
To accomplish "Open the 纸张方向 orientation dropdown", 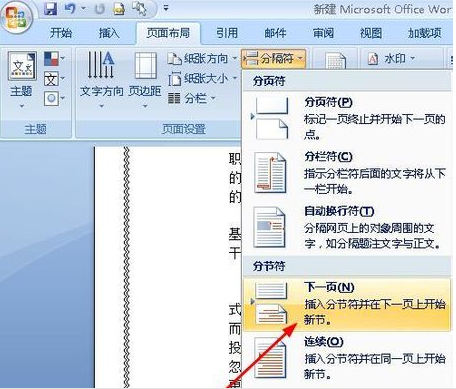I will (202, 59).
